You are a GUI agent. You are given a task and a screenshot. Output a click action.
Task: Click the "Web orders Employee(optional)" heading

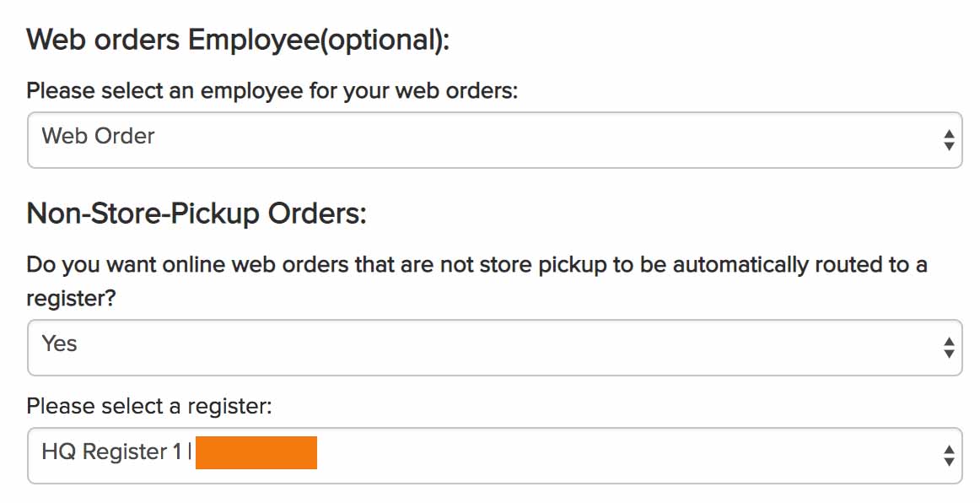pyautogui.click(x=238, y=40)
